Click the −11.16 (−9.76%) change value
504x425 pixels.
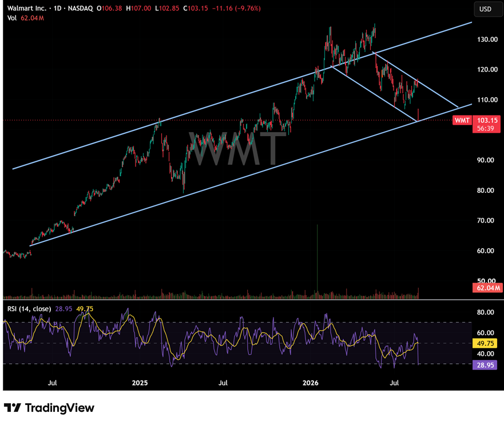pos(237,9)
